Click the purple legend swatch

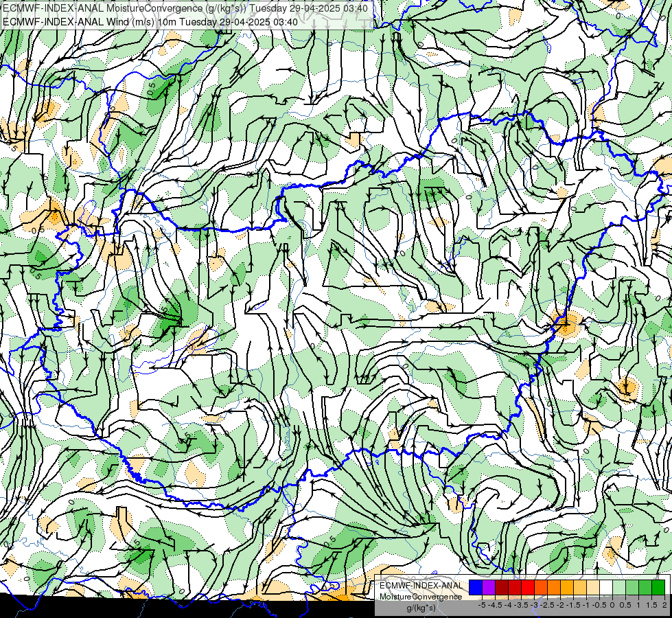point(489,587)
